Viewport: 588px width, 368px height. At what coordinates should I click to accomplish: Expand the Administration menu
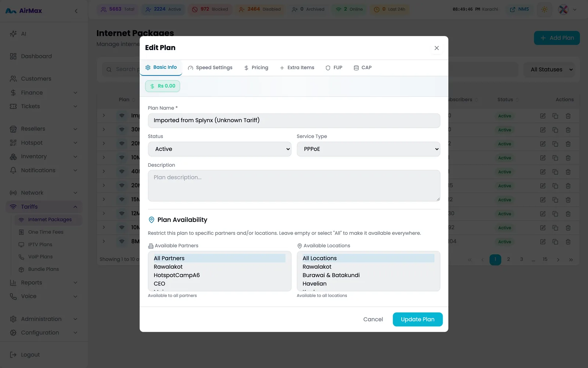click(44, 319)
